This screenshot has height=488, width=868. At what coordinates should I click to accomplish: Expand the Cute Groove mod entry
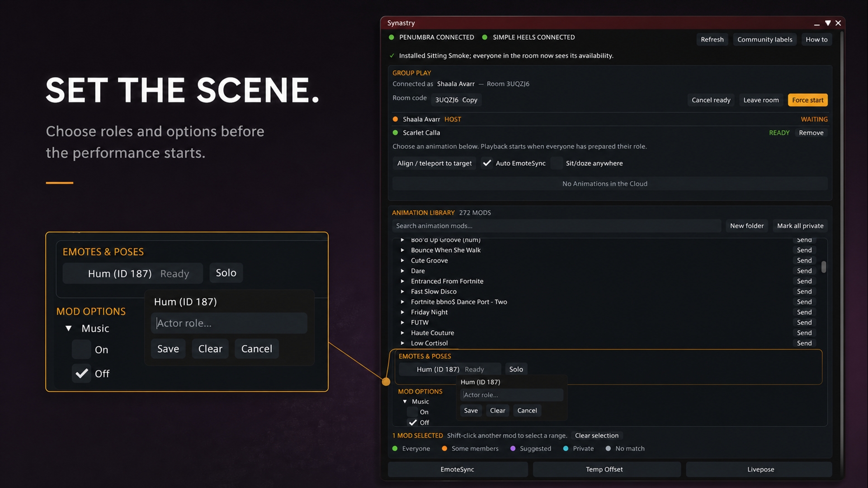(402, 260)
